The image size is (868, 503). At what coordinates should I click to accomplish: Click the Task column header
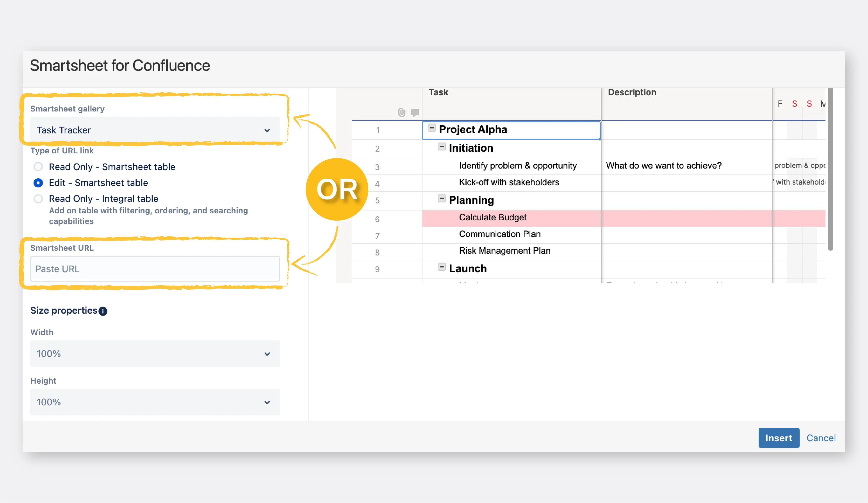[x=438, y=92]
